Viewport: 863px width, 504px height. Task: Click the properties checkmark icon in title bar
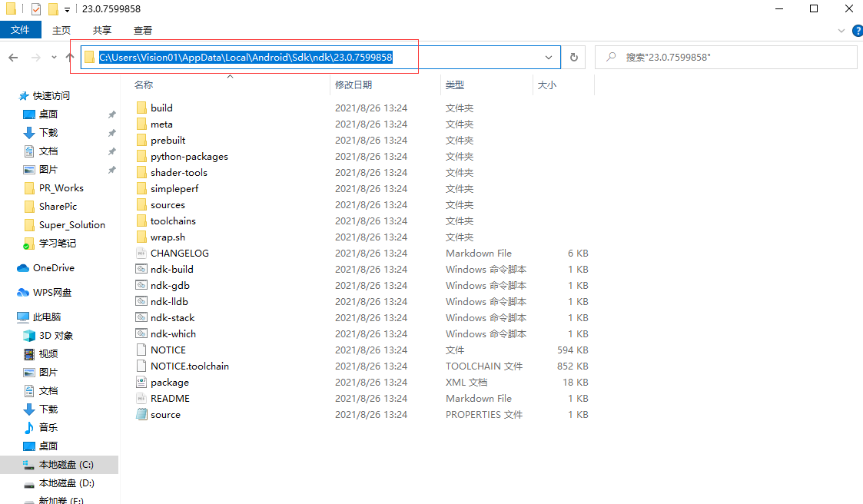(x=36, y=8)
